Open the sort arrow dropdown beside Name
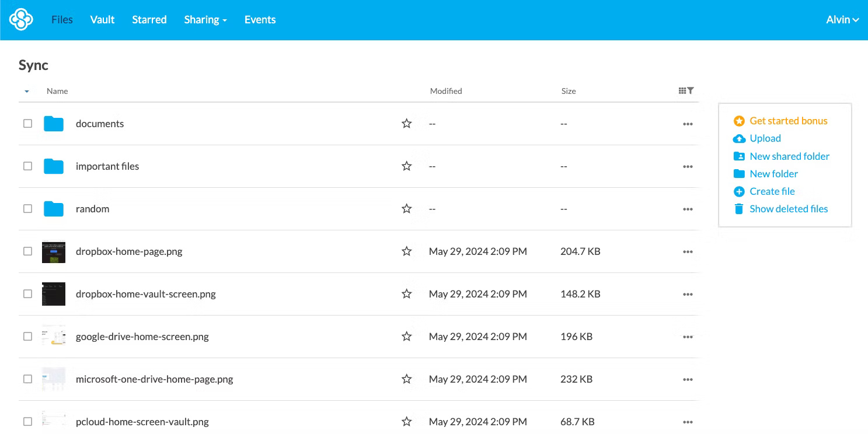 click(26, 92)
